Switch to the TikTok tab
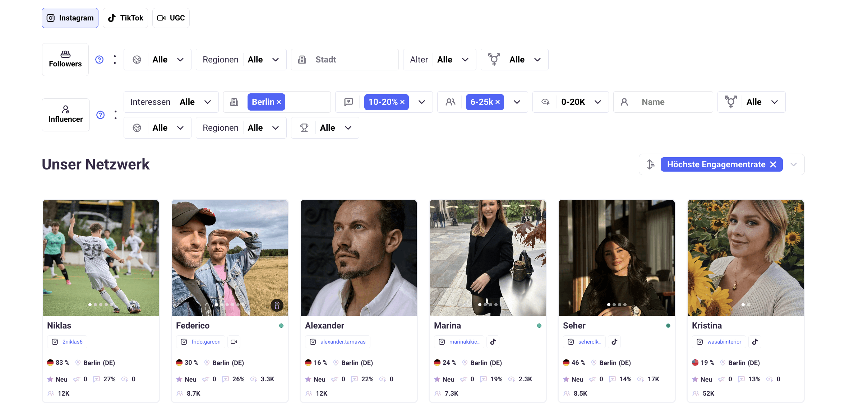868x410 pixels. click(125, 18)
